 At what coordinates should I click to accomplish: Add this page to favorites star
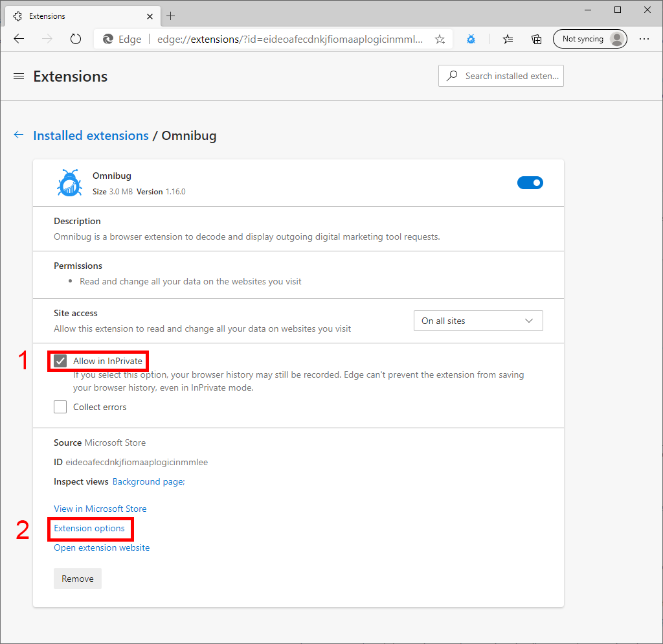tap(440, 40)
